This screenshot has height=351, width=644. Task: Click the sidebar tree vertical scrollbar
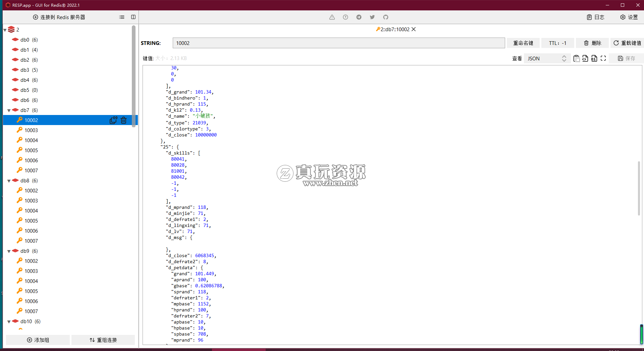(133, 76)
